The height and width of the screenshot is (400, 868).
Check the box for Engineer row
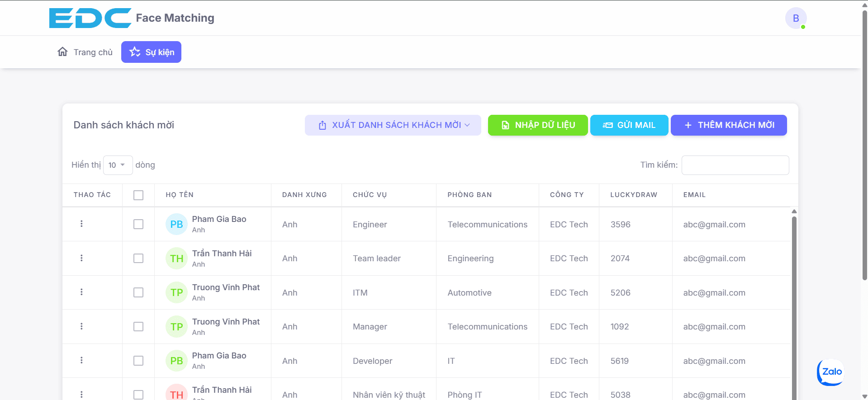(x=138, y=224)
